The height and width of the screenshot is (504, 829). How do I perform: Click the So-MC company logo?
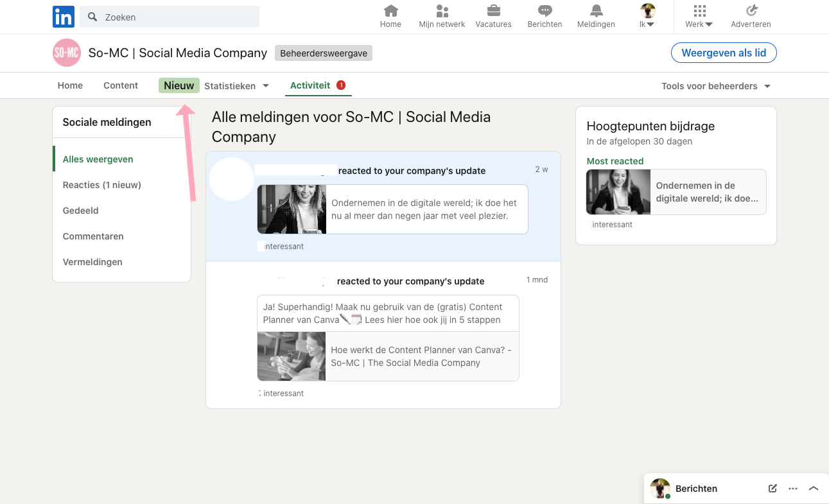[67, 53]
